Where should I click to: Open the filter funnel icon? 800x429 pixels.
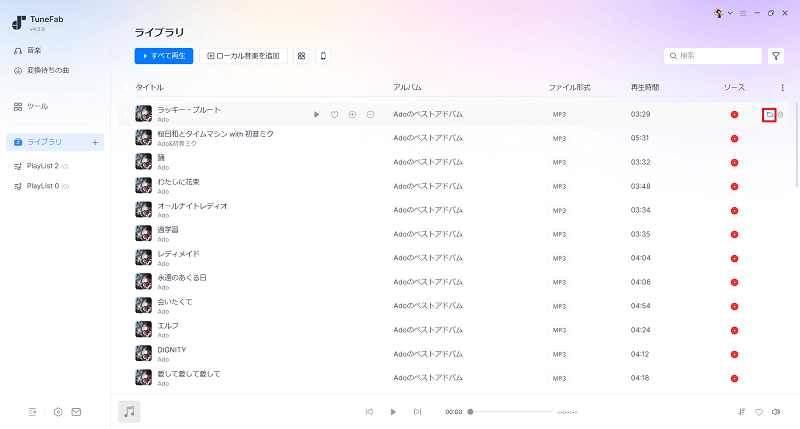tap(776, 56)
